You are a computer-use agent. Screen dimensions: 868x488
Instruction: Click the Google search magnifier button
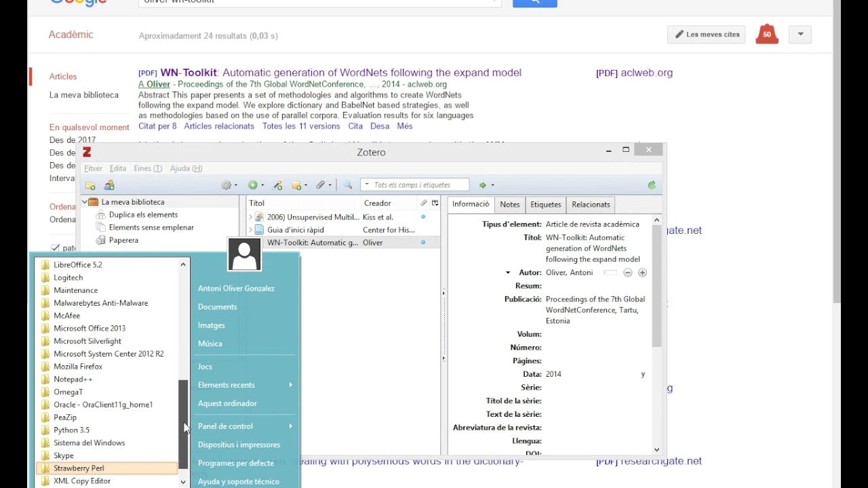(x=534, y=3)
